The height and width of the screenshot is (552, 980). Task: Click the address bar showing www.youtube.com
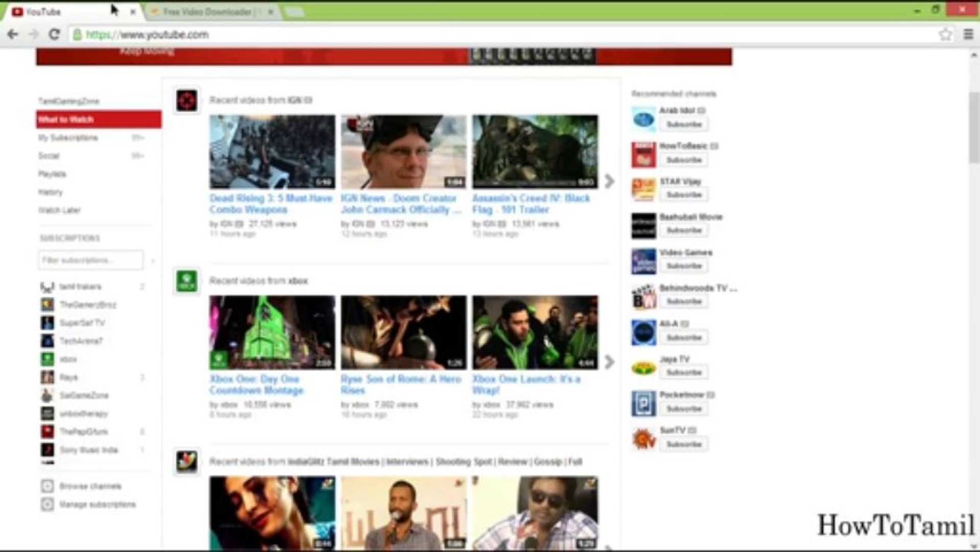(503, 34)
